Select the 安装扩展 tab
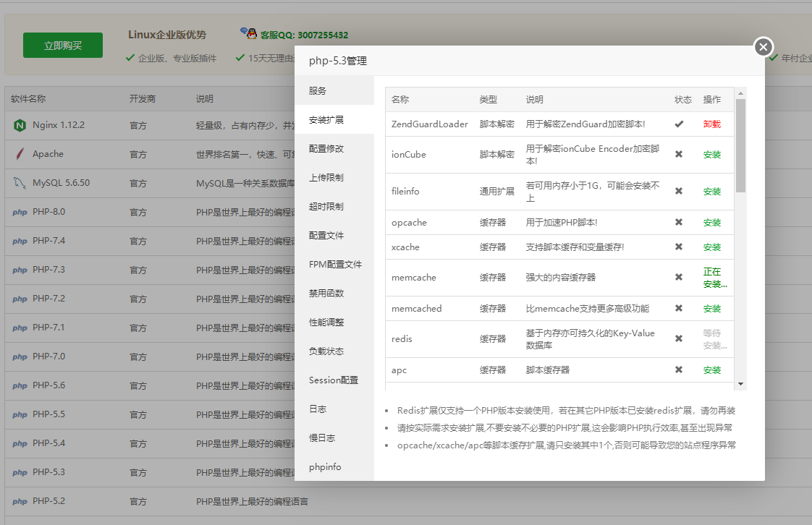Image resolution: width=812 pixels, height=525 pixels. click(334, 119)
